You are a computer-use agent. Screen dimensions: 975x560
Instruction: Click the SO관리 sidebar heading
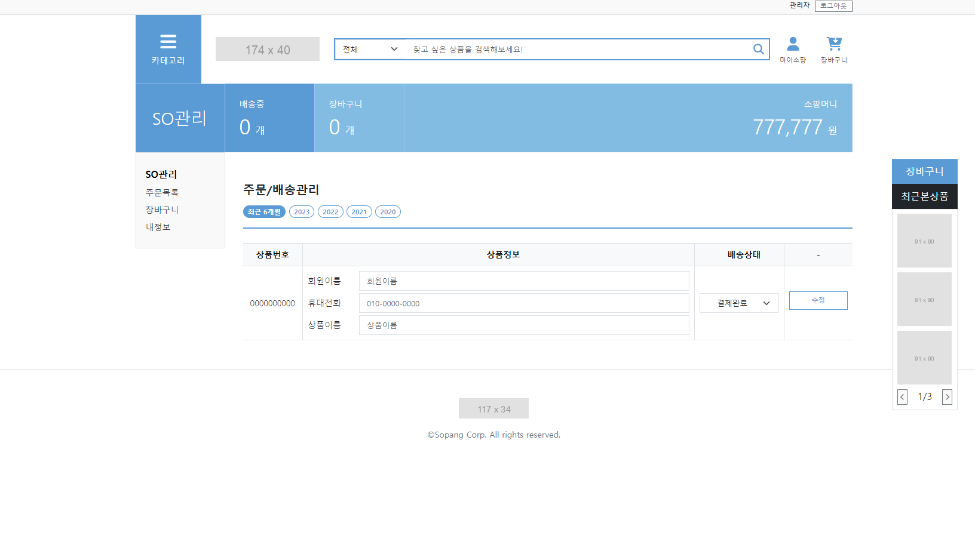pyautogui.click(x=161, y=174)
